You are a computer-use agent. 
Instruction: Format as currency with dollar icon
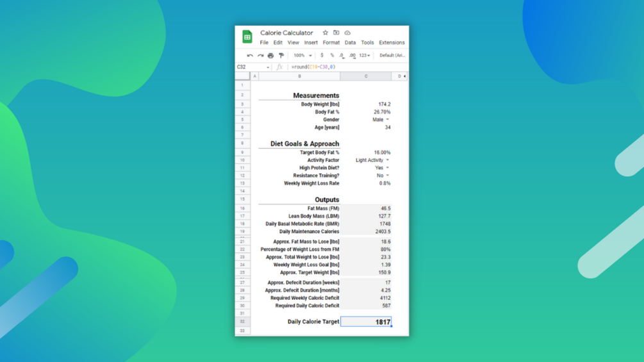click(322, 55)
